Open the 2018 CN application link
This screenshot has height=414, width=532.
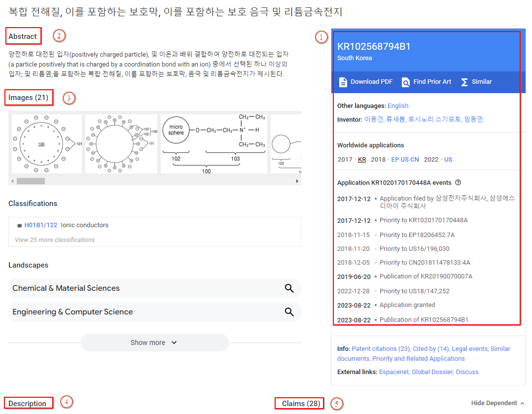click(x=415, y=159)
